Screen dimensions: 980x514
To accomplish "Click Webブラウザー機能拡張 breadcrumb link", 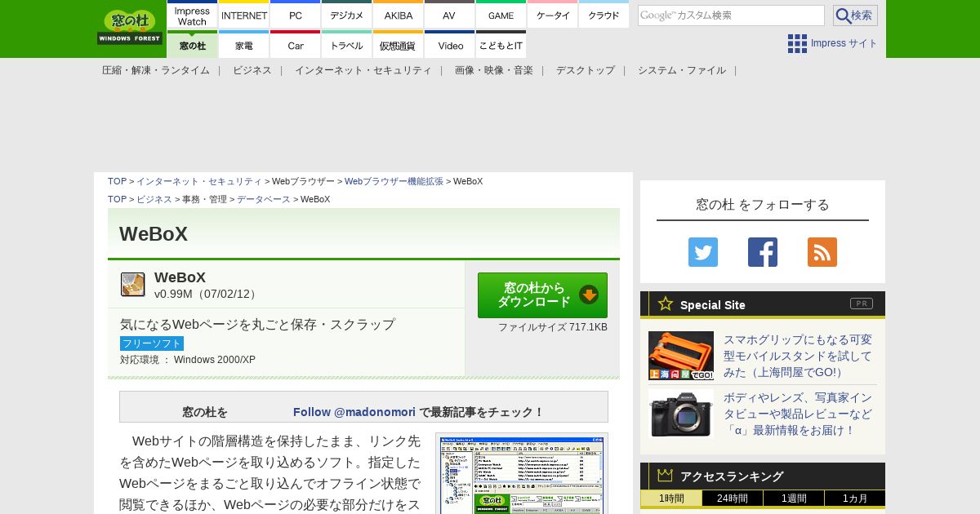I will point(394,181).
